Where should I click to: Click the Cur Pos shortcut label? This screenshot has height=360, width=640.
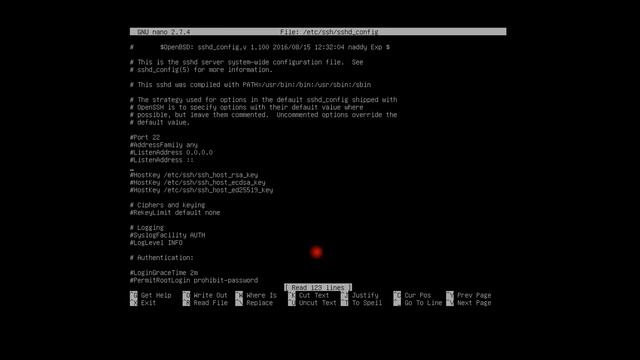pos(418,295)
